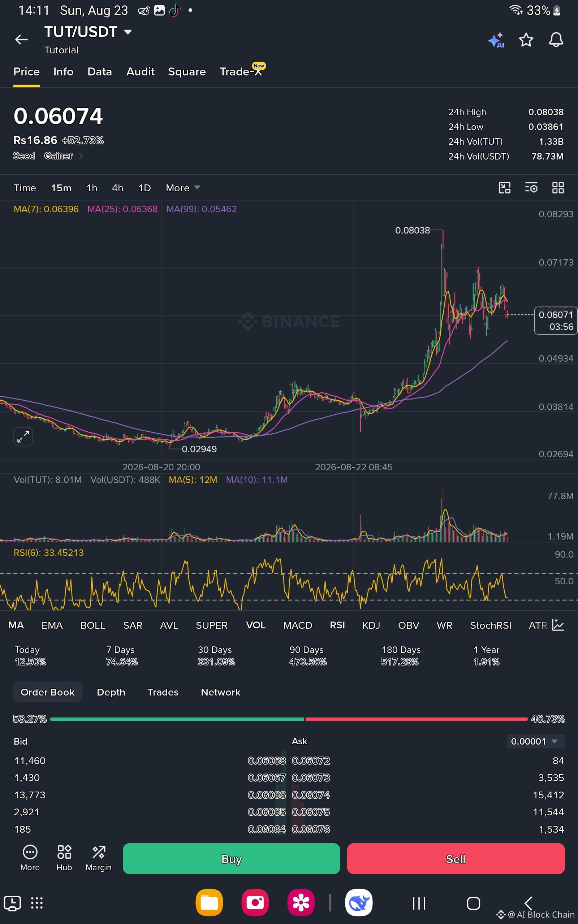
Task: Tap the green Buy button
Action: [x=231, y=859]
